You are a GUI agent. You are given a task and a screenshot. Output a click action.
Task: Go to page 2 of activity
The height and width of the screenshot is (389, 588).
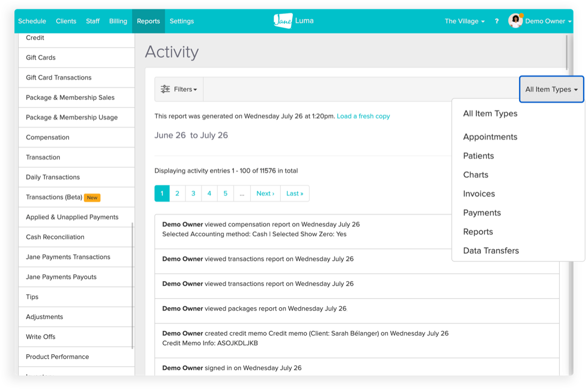pyautogui.click(x=177, y=193)
